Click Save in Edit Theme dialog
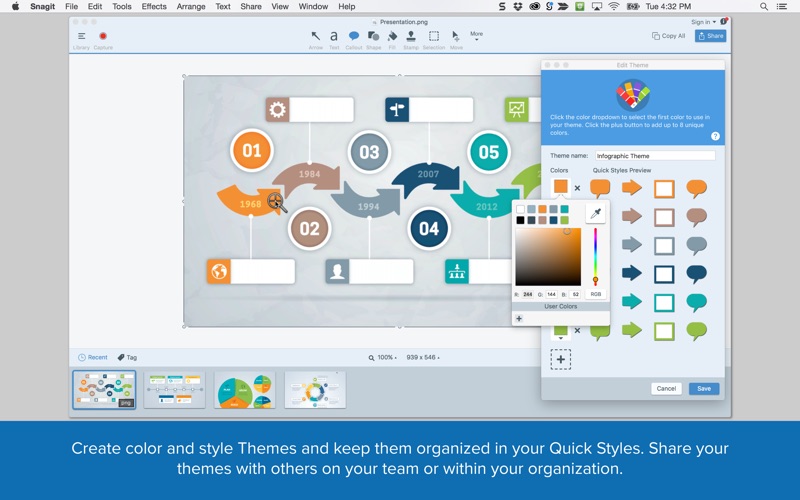 (x=704, y=388)
